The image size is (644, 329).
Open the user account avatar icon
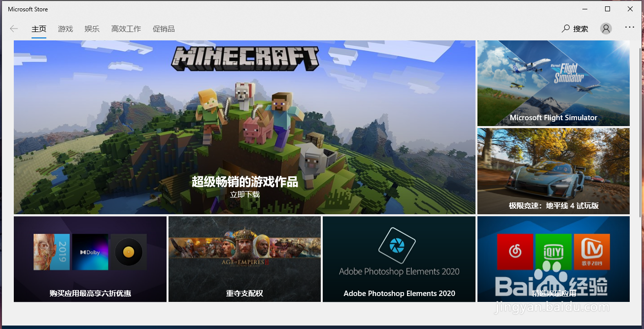click(606, 29)
